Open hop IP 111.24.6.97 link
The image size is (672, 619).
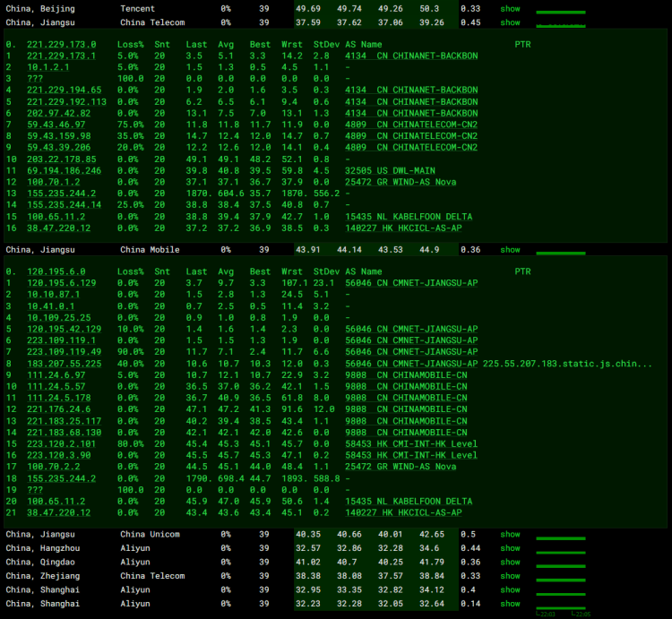click(56, 375)
